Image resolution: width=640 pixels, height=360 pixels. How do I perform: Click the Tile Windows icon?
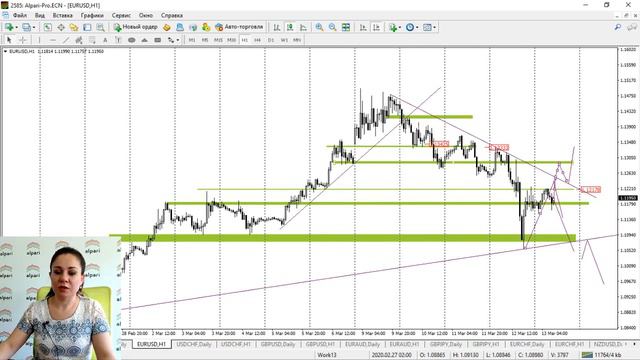(346, 27)
